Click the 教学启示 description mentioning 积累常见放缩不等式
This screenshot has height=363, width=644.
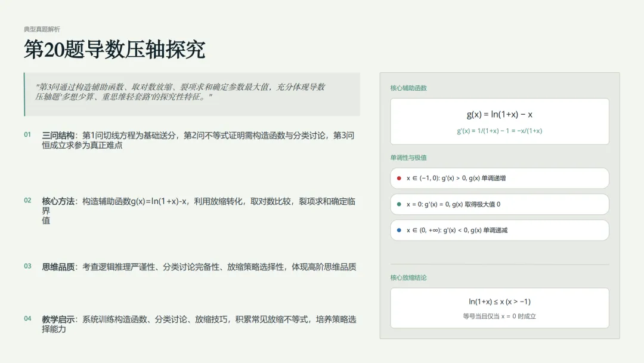pyautogui.click(x=199, y=324)
